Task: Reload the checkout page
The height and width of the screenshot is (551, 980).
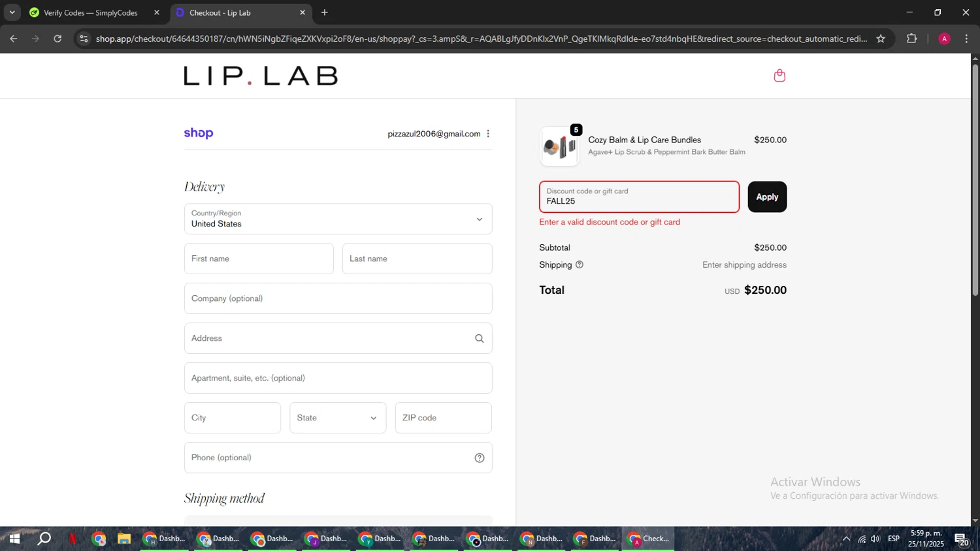Action: tap(57, 39)
